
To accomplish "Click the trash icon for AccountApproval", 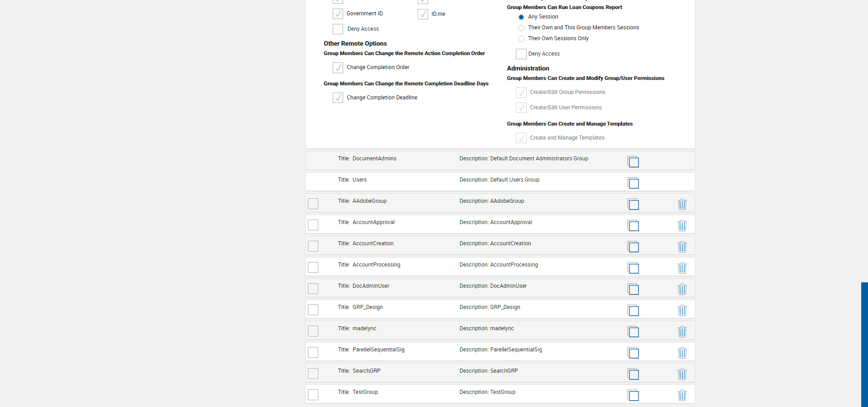I will click(682, 225).
